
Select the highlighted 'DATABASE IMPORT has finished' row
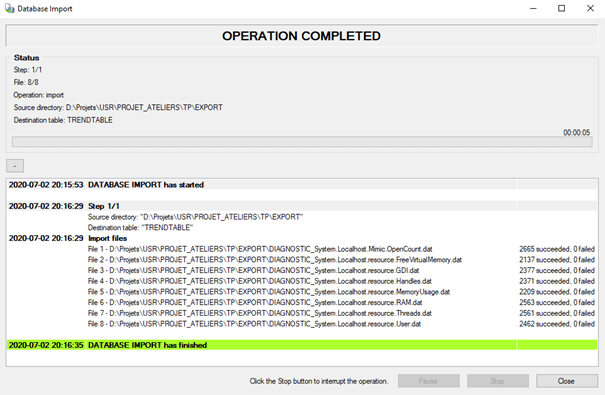coord(302,345)
